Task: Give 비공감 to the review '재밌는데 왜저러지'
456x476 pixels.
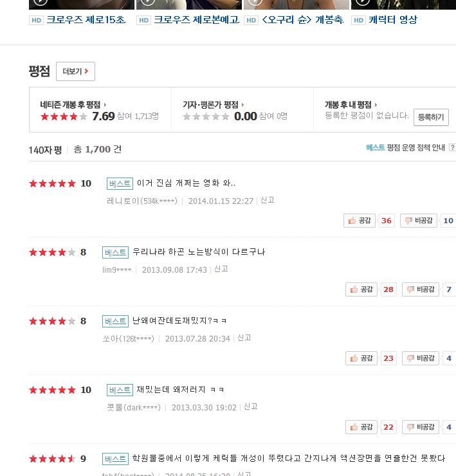Action: (421, 427)
